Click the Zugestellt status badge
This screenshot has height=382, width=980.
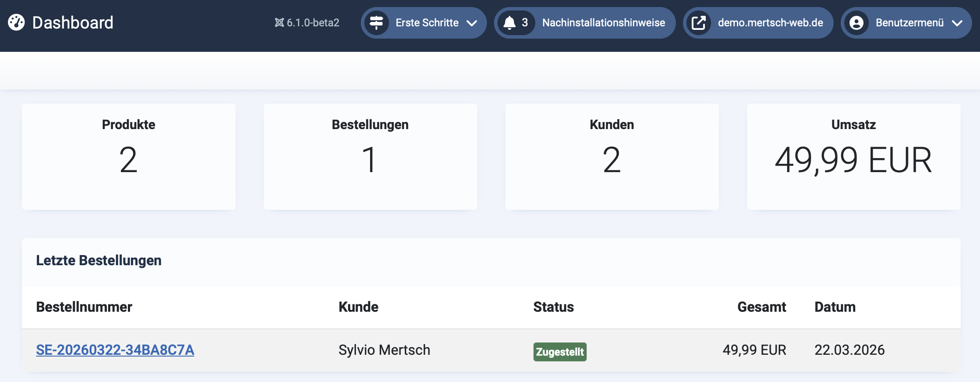[x=560, y=352]
